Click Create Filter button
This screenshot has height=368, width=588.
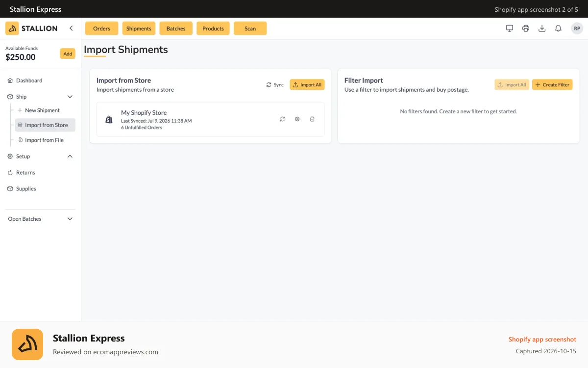[552, 85]
